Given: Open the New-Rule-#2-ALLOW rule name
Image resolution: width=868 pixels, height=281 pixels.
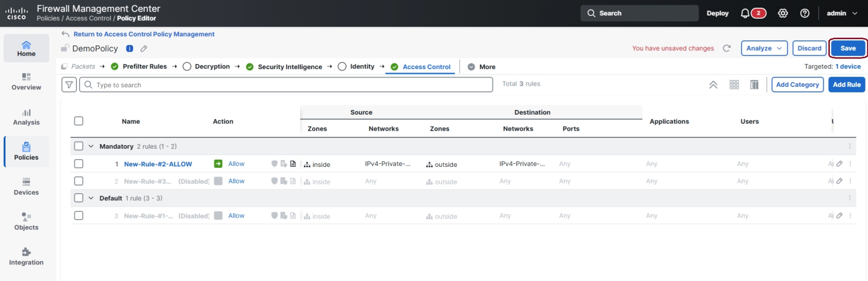Looking at the screenshot, I should (x=158, y=164).
